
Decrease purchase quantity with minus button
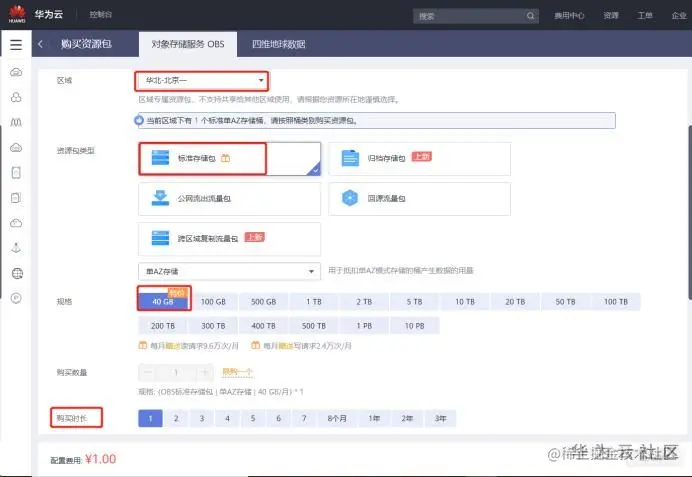click(x=148, y=372)
